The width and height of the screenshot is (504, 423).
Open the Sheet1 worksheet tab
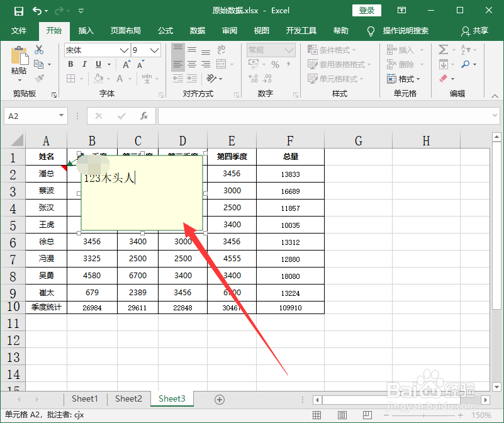pyautogui.click(x=85, y=399)
